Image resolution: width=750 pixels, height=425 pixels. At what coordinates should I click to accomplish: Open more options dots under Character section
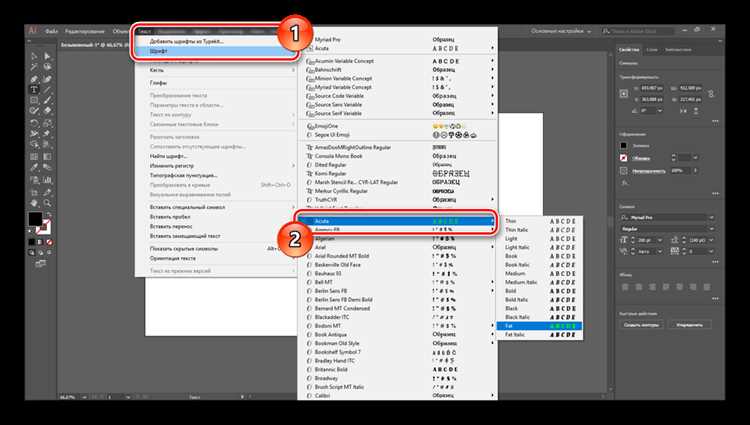[x=716, y=262]
